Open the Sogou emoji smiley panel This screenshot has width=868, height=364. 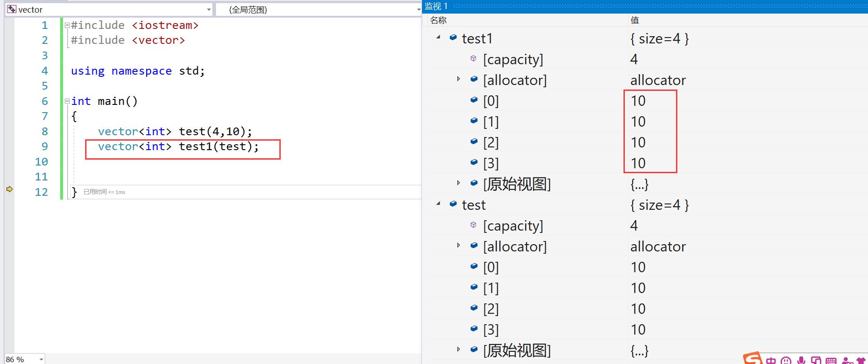pyautogui.click(x=786, y=360)
